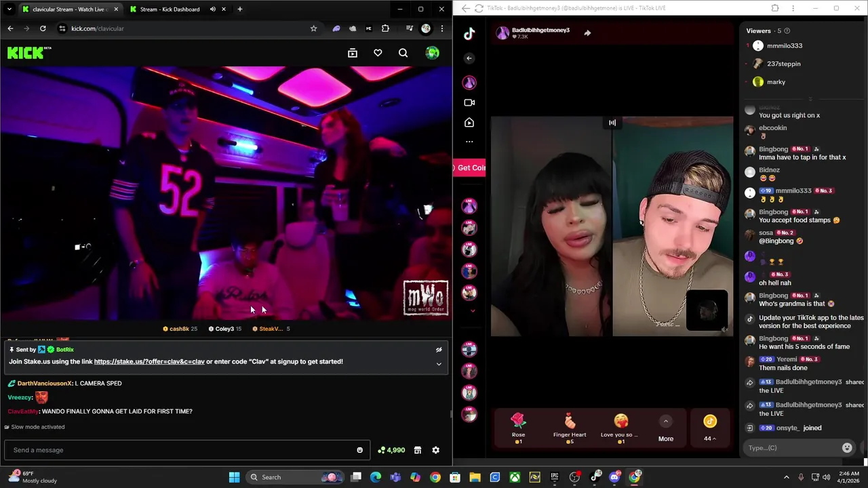Viewport: 868px width, 488px height.
Task: Open Discord from taskbar
Action: point(614,477)
